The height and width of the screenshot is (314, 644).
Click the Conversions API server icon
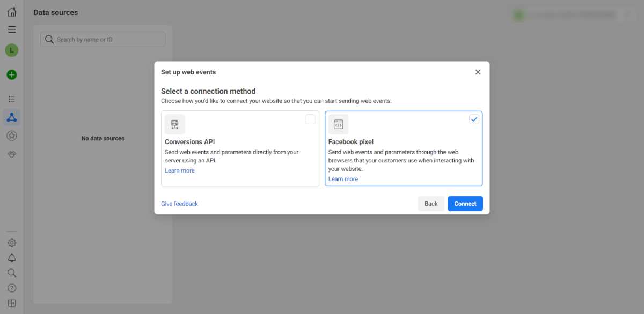pyautogui.click(x=174, y=124)
